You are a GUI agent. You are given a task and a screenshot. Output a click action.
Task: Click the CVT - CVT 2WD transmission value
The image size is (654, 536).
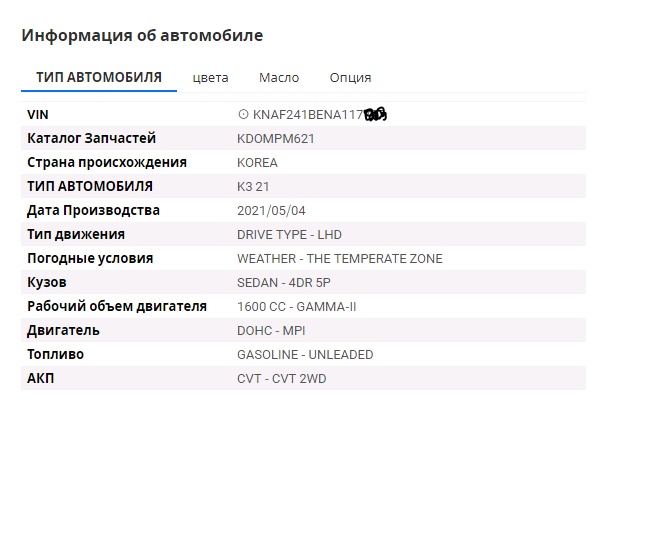[x=282, y=379]
